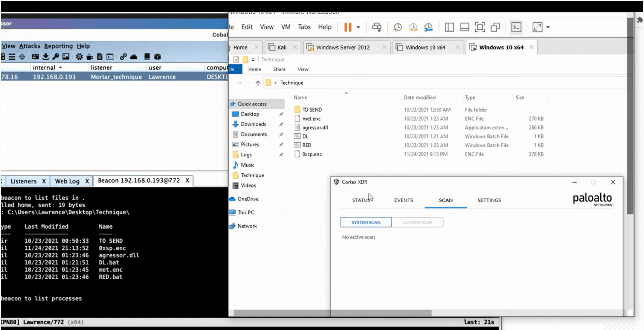Go up one folder in Explorer
This screenshot has height=330, width=644.
point(258,83)
